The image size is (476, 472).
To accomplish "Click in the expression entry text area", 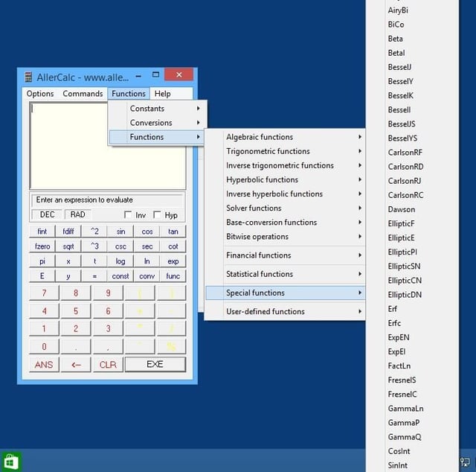I will coord(108,146).
